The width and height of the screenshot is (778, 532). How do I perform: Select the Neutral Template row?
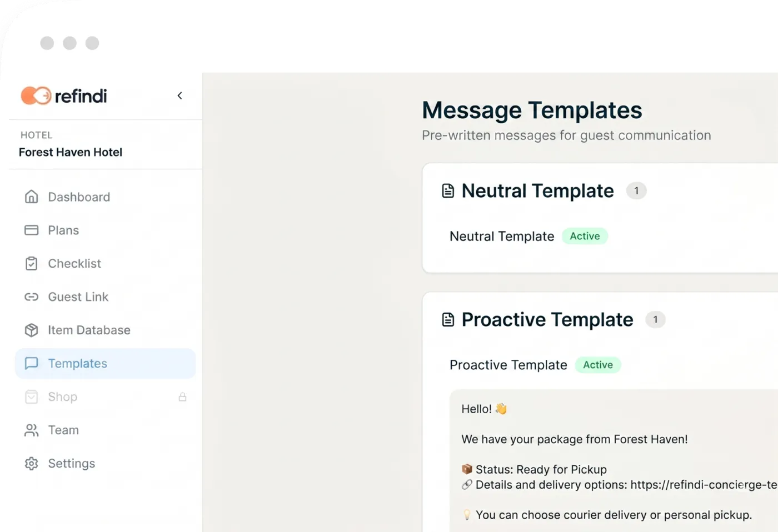click(x=502, y=236)
